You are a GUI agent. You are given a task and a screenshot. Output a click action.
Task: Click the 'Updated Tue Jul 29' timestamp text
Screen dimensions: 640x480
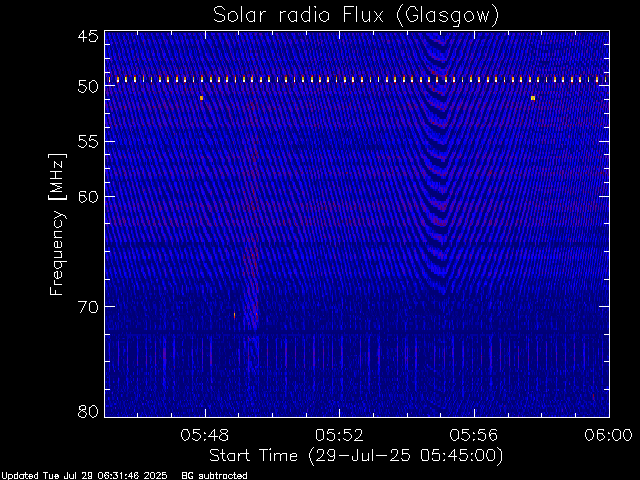point(84,476)
